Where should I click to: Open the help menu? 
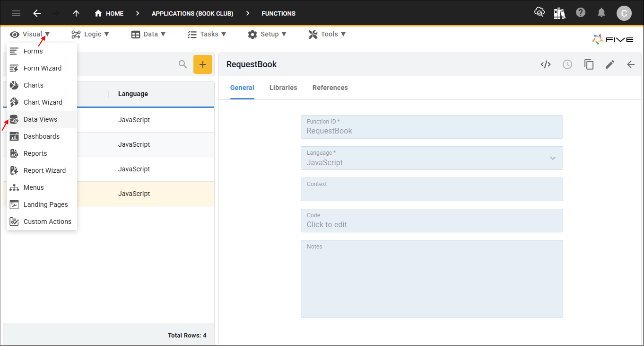click(x=581, y=12)
